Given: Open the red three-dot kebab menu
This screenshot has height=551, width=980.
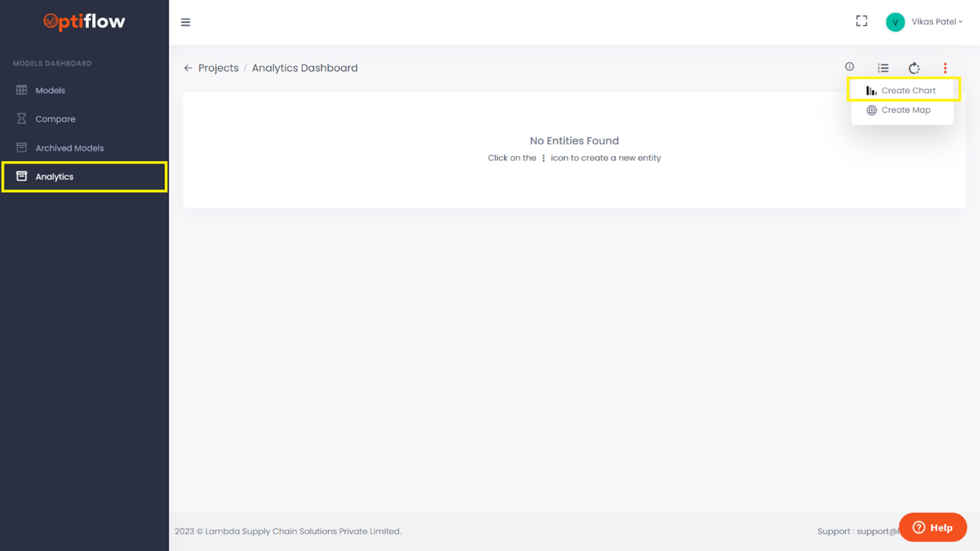Looking at the screenshot, I should pos(944,67).
